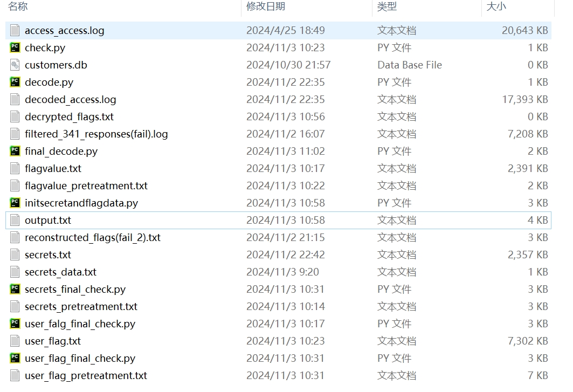Click the Data Base File type cell
The image size is (573, 392).
tap(410, 65)
